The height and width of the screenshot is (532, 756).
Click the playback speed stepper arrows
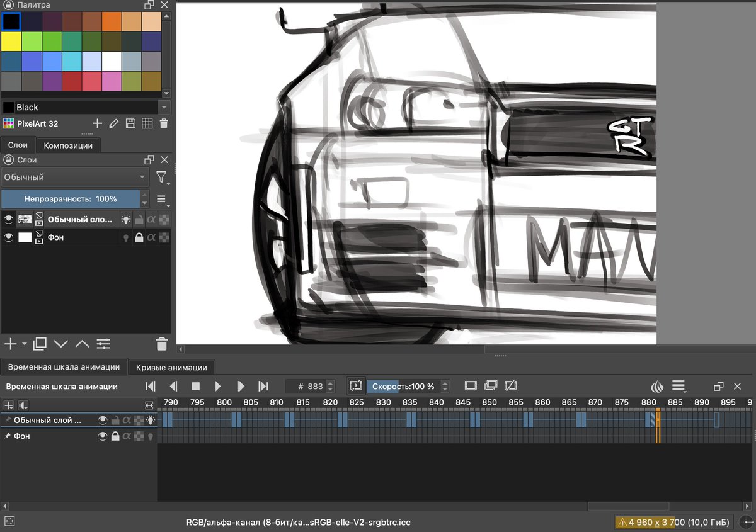click(445, 386)
